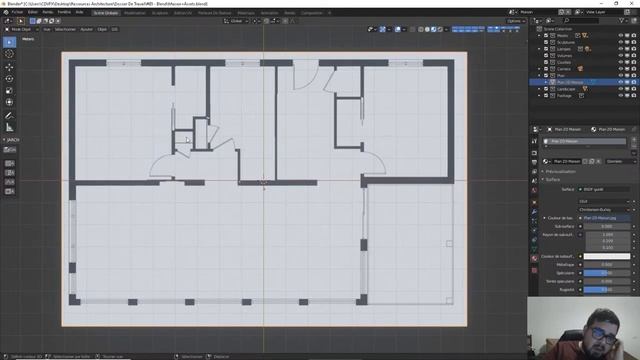This screenshot has height=360, width=640.
Task: Open the Options button in viewport header
Action: click(x=516, y=21)
